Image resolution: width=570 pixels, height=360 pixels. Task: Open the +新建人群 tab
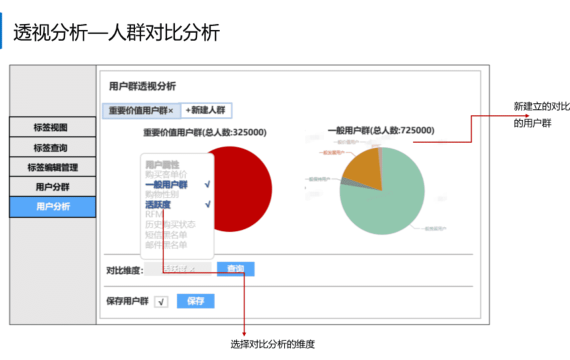206,110
